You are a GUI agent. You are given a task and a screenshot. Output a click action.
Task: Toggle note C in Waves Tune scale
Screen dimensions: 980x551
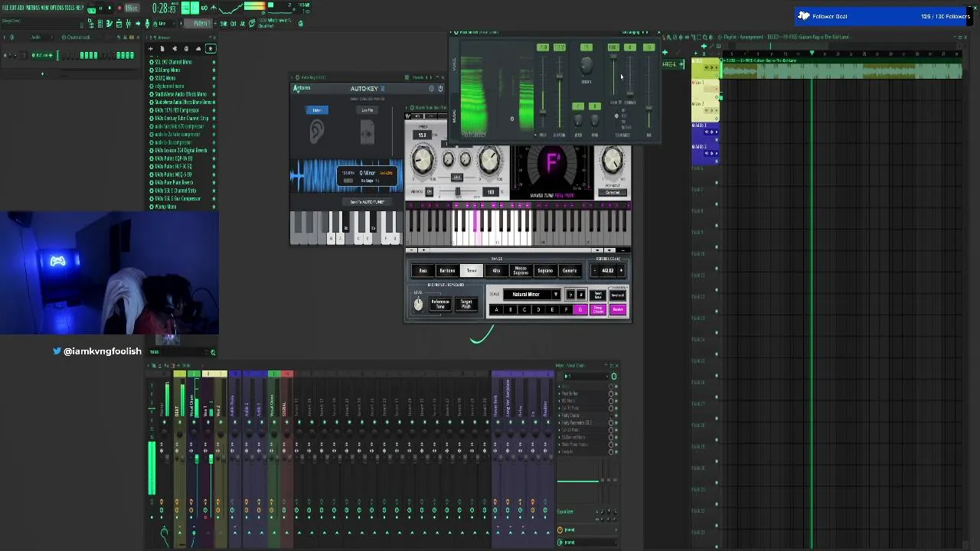tap(524, 310)
